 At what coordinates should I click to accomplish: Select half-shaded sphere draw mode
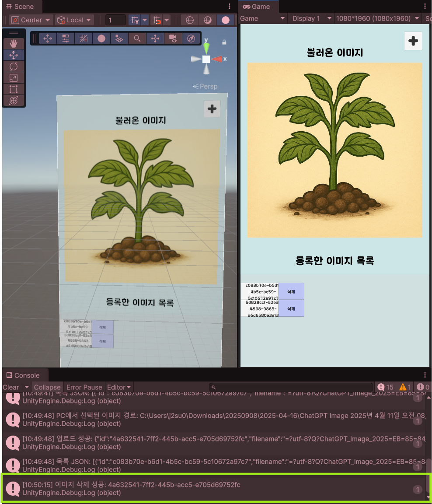click(208, 20)
